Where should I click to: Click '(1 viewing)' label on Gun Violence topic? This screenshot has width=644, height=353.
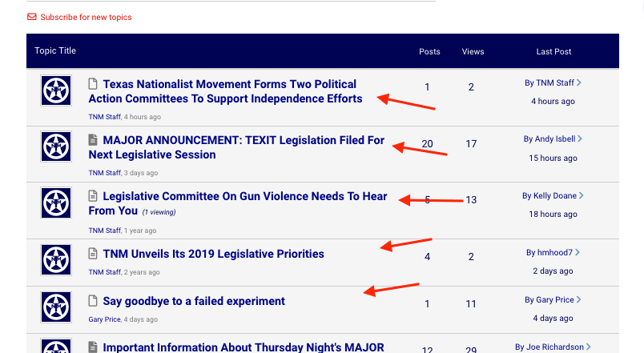(x=159, y=212)
